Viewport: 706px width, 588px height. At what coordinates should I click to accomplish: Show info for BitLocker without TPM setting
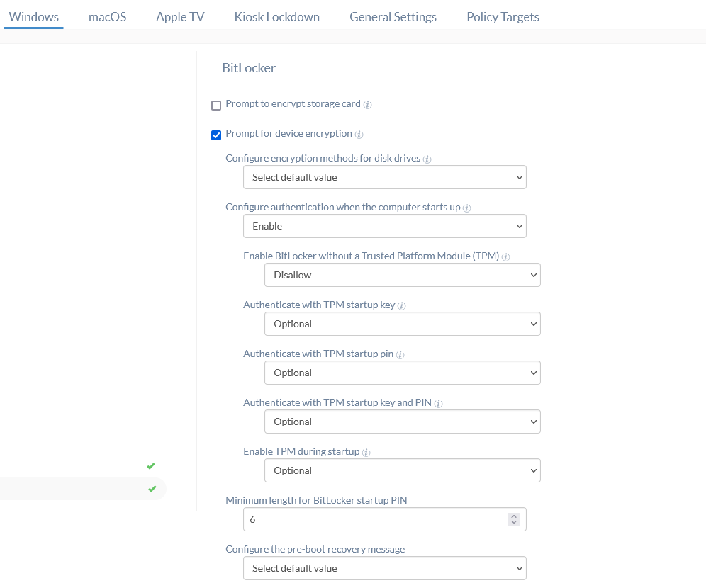click(x=506, y=257)
